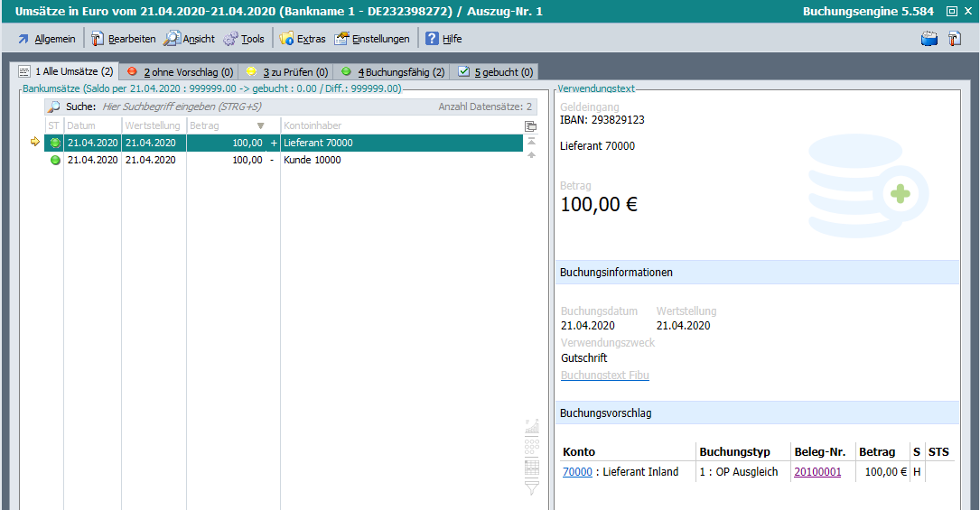Screen dimensions: 980x510
Task: Click the Buchungstext Fibu link
Action: [604, 376]
